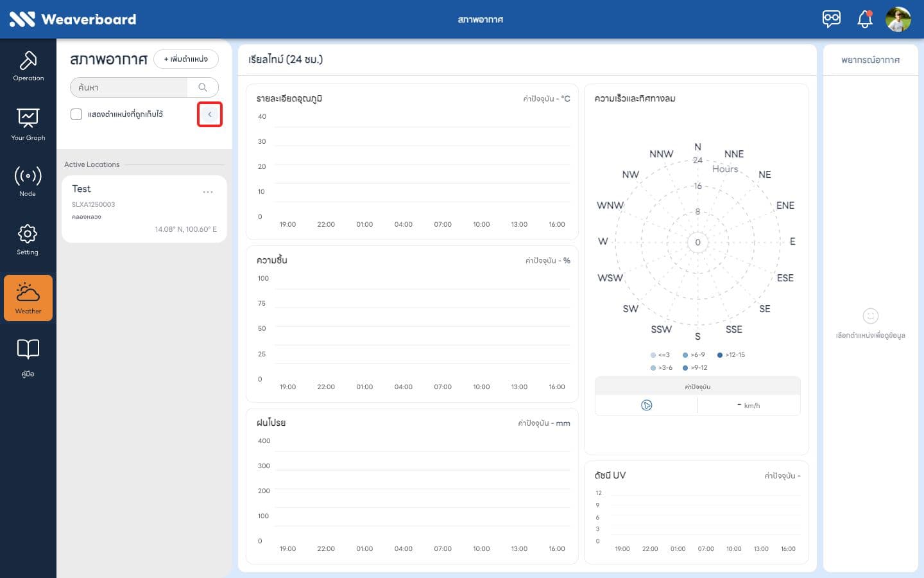Click the add location button
924x578 pixels.
[x=186, y=59]
